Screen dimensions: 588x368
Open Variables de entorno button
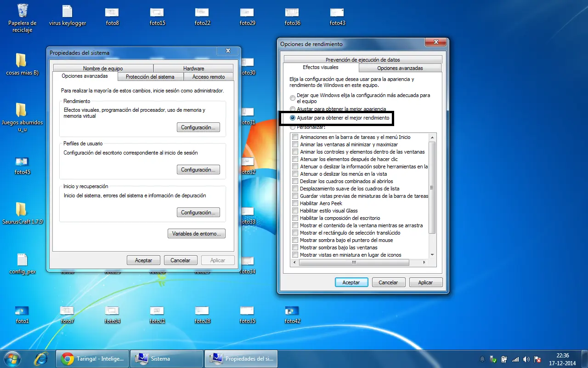point(197,234)
